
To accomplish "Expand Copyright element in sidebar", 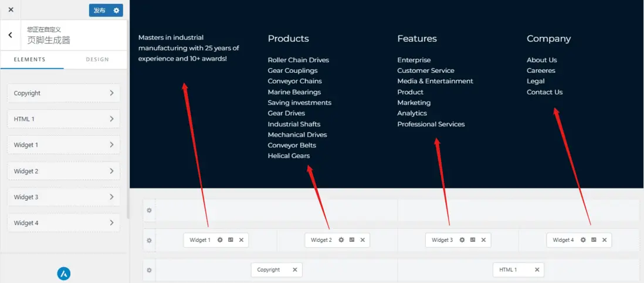I will pos(63,93).
